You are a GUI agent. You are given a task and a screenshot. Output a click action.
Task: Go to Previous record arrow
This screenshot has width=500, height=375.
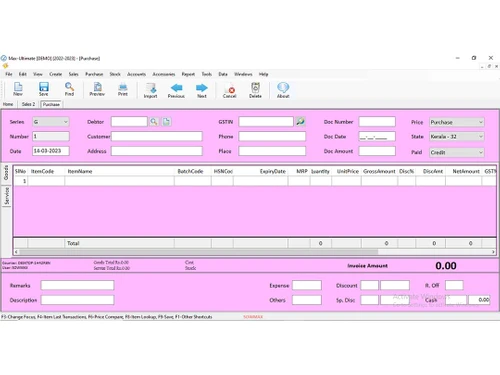(x=176, y=90)
